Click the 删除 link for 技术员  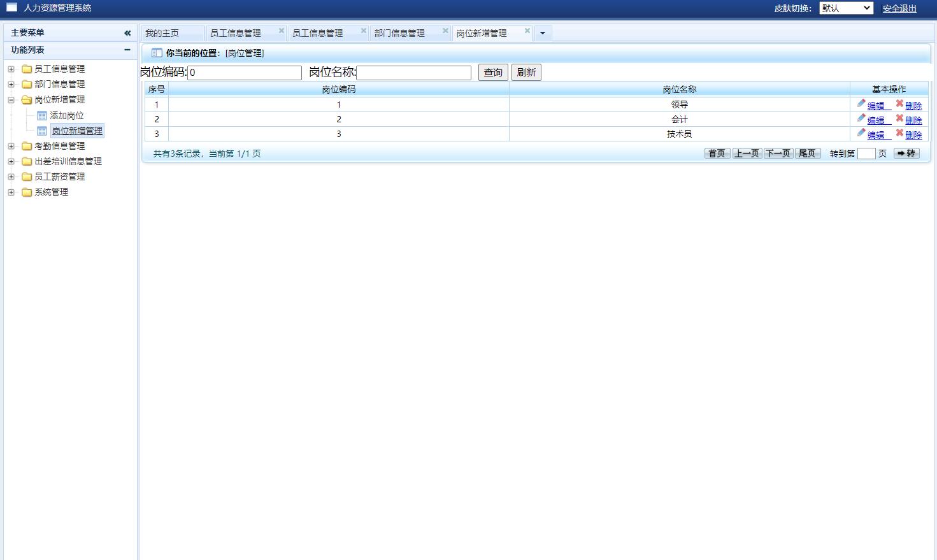[913, 135]
